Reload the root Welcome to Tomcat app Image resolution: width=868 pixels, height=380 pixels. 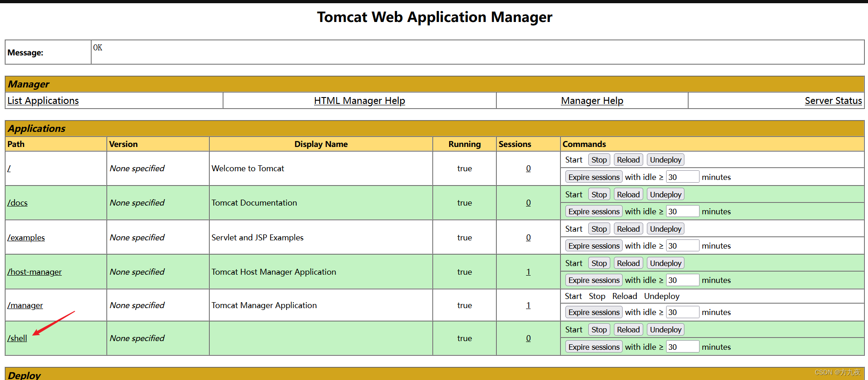(x=628, y=160)
